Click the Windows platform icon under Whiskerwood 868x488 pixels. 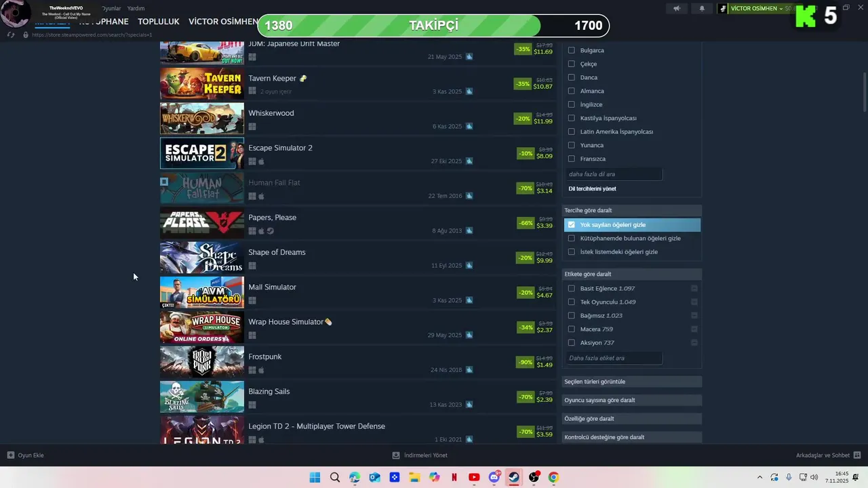(x=252, y=126)
